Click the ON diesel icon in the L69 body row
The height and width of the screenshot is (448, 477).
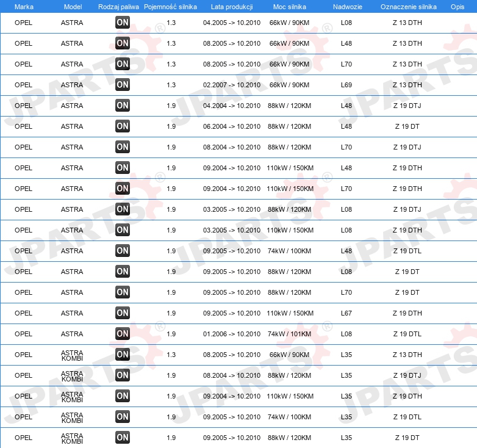coord(123,85)
